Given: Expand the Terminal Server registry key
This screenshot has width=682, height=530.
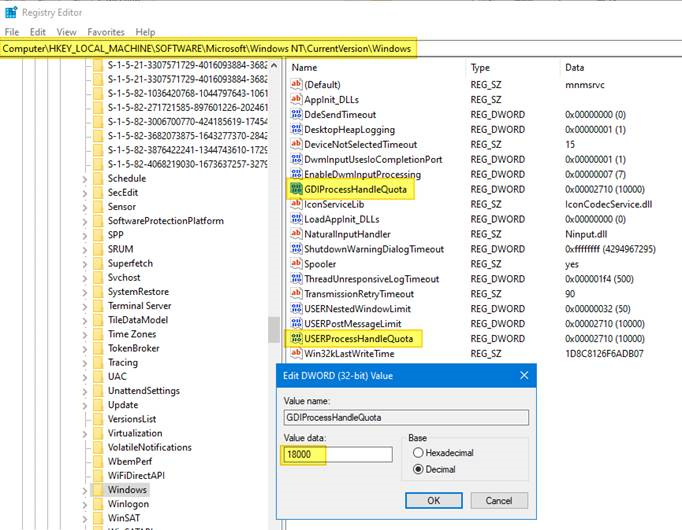Looking at the screenshot, I should pyautogui.click(x=84, y=306).
